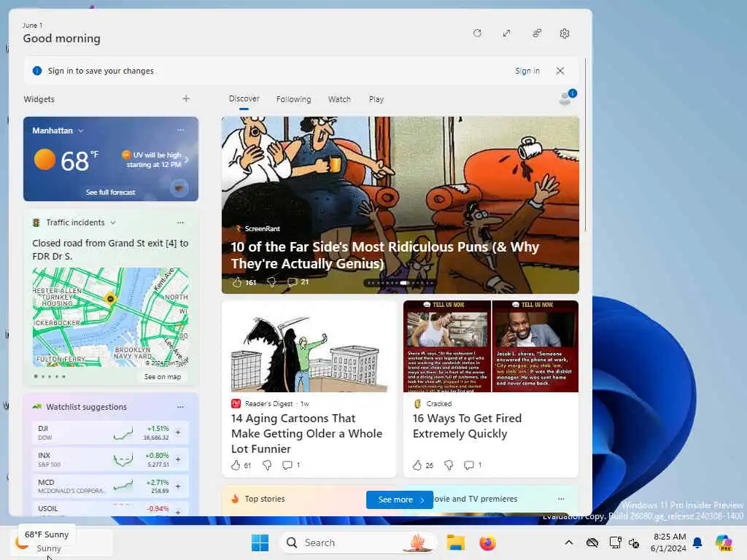
Task: Switch to Play tab
Action: 376,99
